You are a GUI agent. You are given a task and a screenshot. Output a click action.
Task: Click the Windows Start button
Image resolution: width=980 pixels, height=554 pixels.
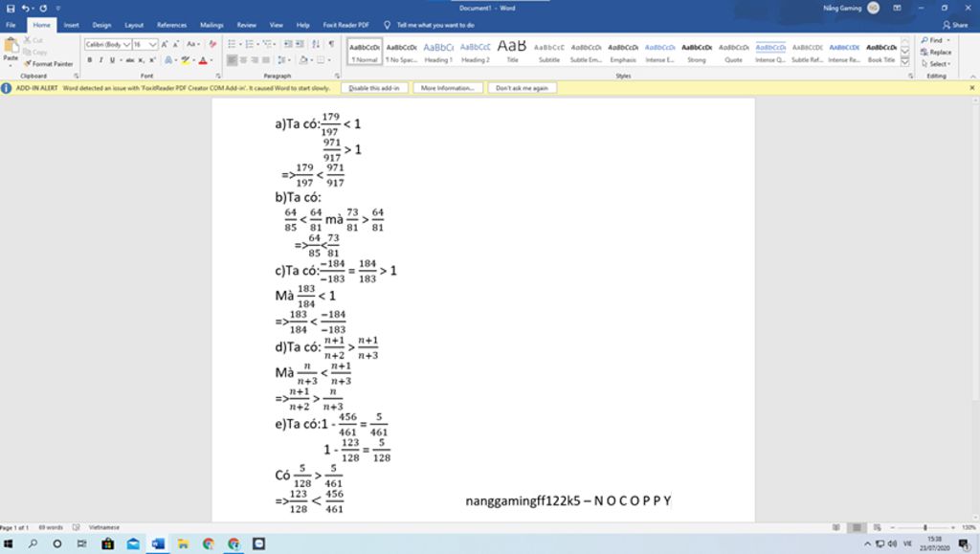(8, 544)
